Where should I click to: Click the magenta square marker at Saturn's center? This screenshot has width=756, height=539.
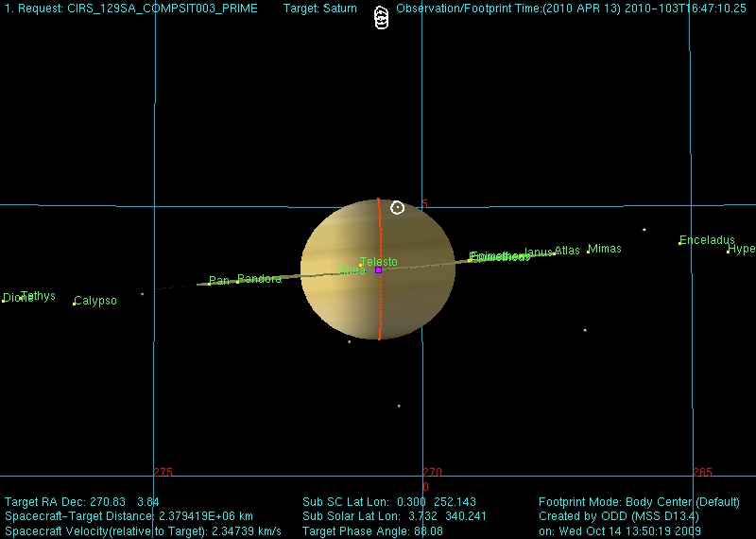coord(378,269)
